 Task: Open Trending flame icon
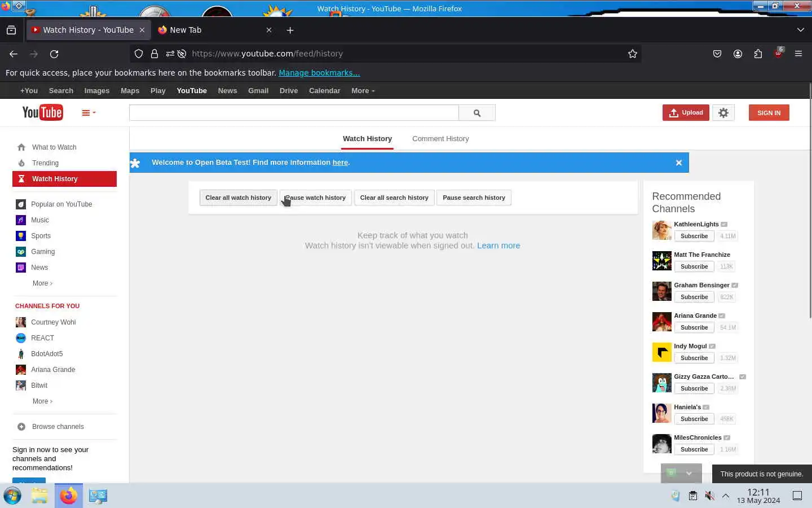point(21,163)
